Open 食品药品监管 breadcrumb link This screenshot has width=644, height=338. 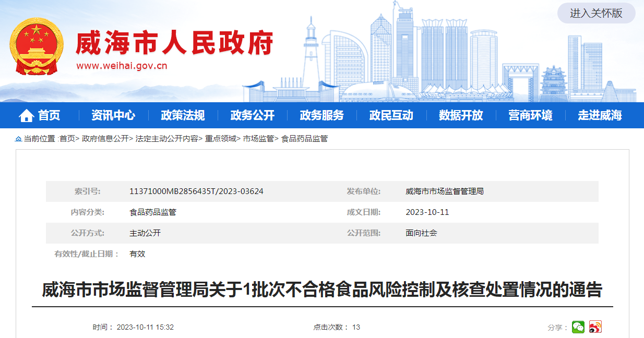pyautogui.click(x=304, y=139)
